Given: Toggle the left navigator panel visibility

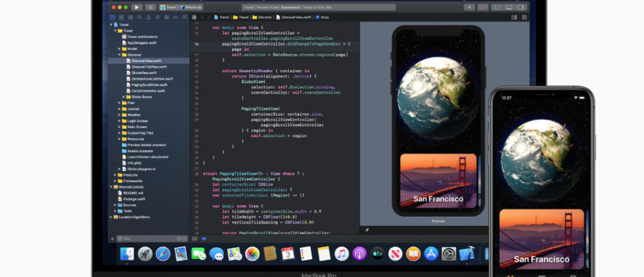Looking at the screenshot, I should (498, 8).
